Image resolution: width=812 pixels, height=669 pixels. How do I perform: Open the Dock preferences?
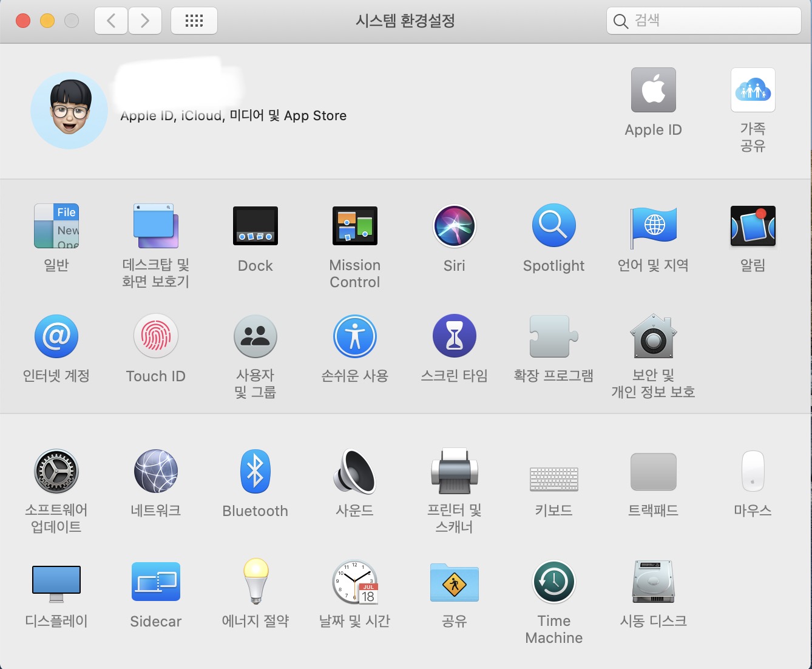click(255, 226)
